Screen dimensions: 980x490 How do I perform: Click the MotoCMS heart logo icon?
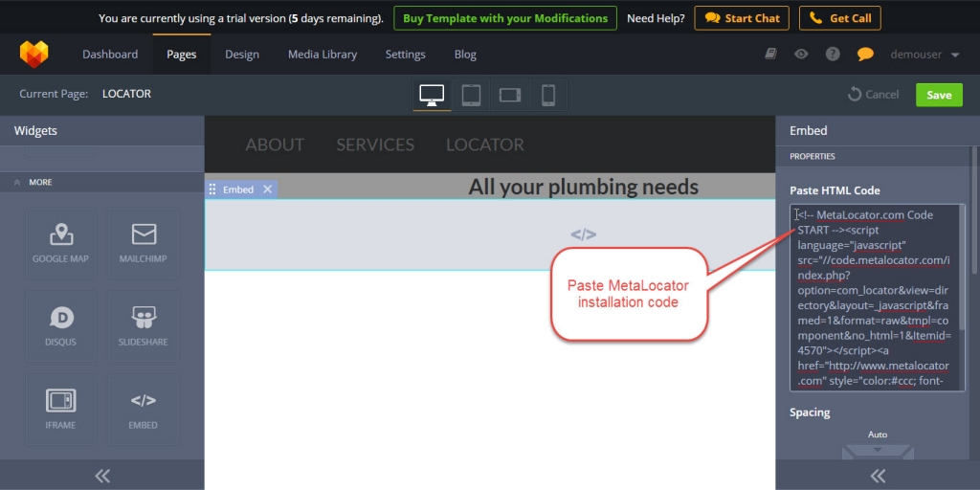33,55
